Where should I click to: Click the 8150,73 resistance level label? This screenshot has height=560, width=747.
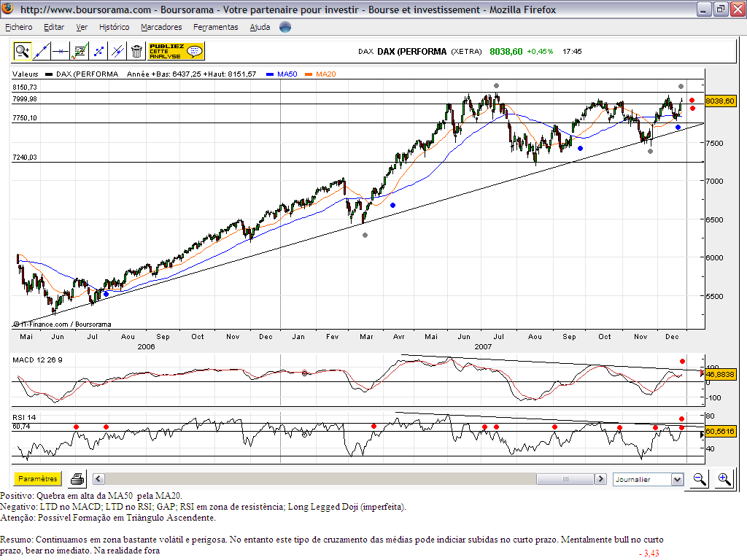click(x=25, y=87)
